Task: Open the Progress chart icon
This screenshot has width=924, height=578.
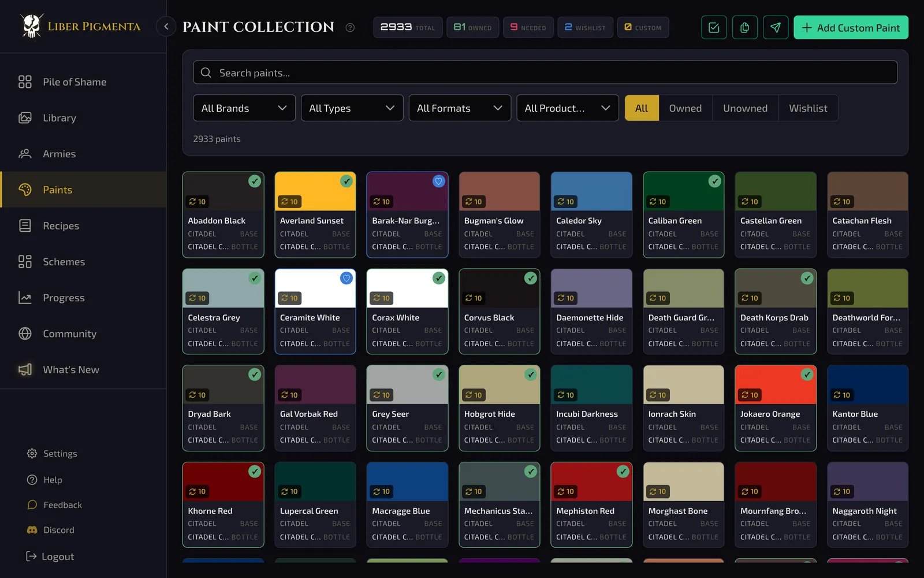Action: (25, 298)
